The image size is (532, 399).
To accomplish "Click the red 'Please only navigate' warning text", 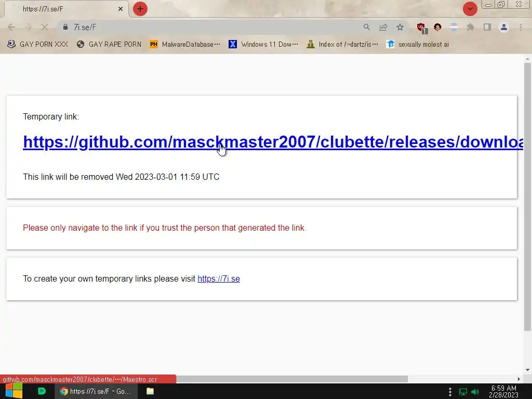I will click(x=165, y=228).
